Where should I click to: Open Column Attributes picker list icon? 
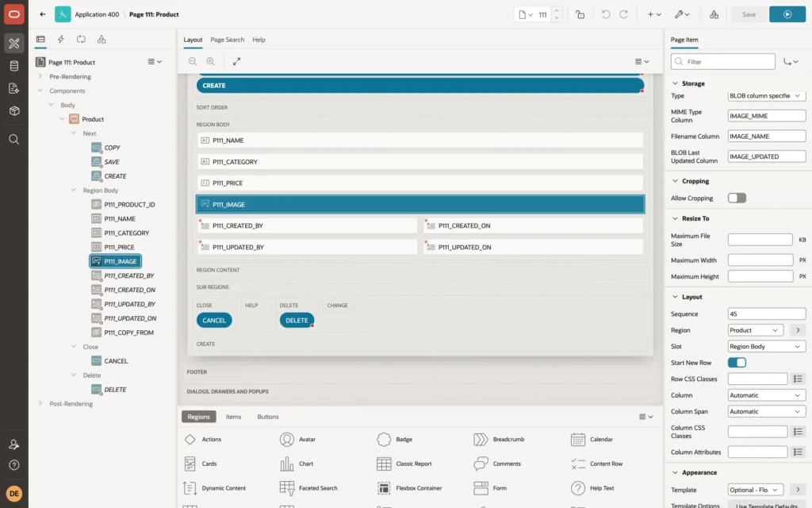click(798, 452)
